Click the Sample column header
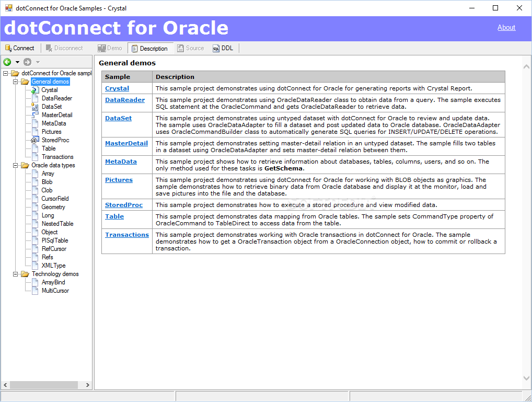 point(127,77)
